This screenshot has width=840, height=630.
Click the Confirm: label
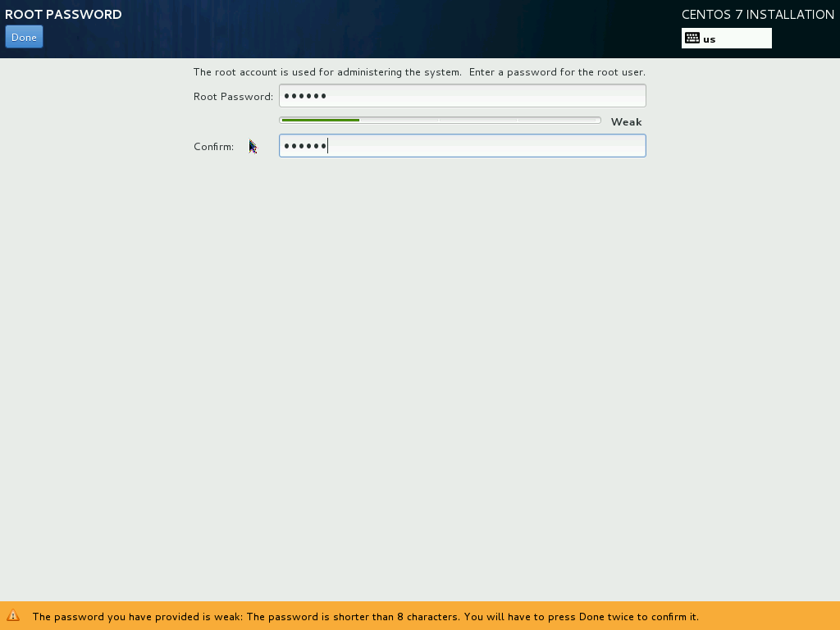pyautogui.click(x=214, y=147)
